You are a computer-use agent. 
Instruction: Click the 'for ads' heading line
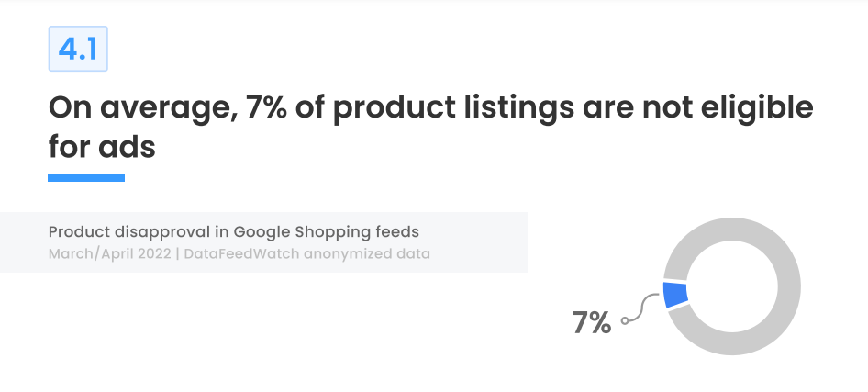pos(102,148)
